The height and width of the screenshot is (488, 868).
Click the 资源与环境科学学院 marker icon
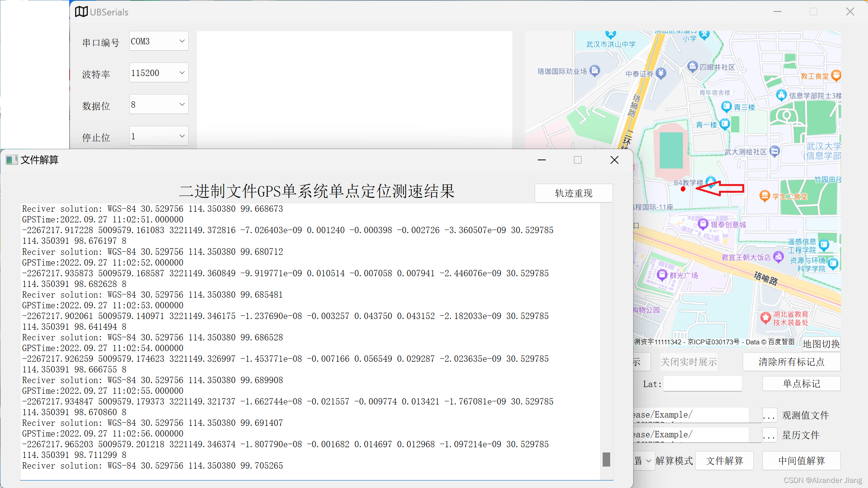click(833, 264)
